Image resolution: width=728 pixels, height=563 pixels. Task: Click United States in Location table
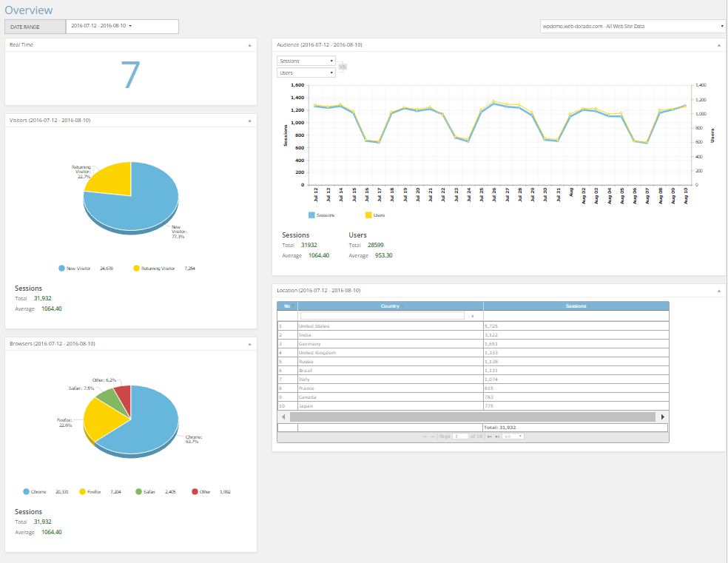tap(314, 326)
